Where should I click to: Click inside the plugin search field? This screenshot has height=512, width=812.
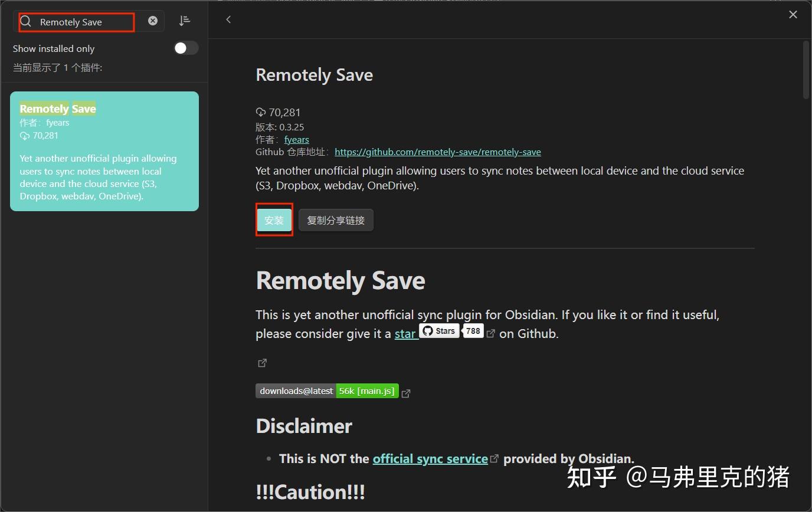83,21
